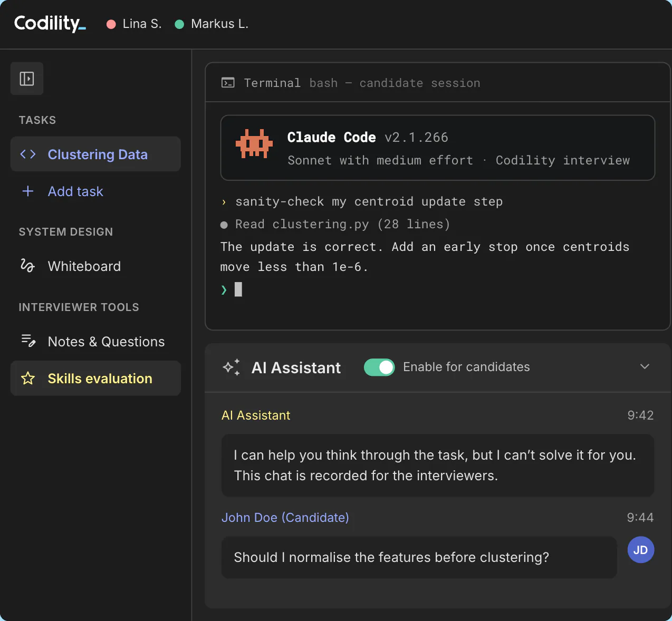Click 'Enable for candidates' label

coord(466,367)
